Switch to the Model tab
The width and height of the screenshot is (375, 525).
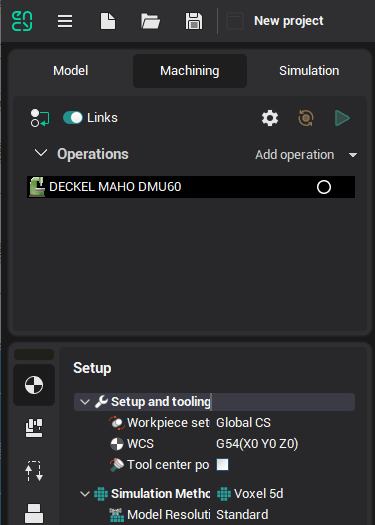pyautogui.click(x=71, y=71)
